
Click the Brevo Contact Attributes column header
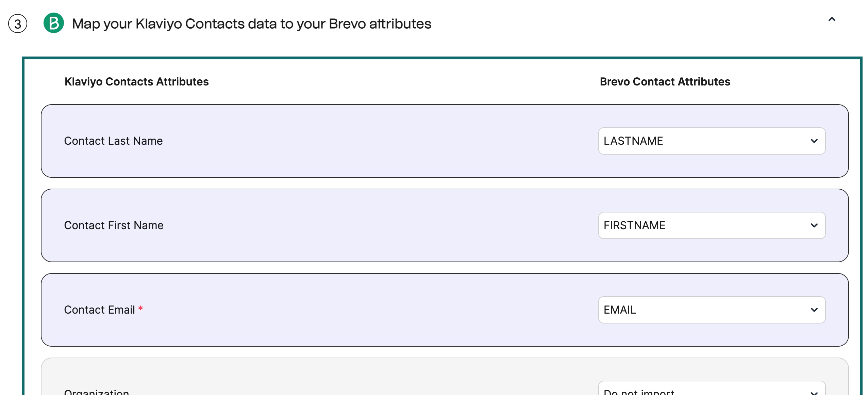point(665,81)
